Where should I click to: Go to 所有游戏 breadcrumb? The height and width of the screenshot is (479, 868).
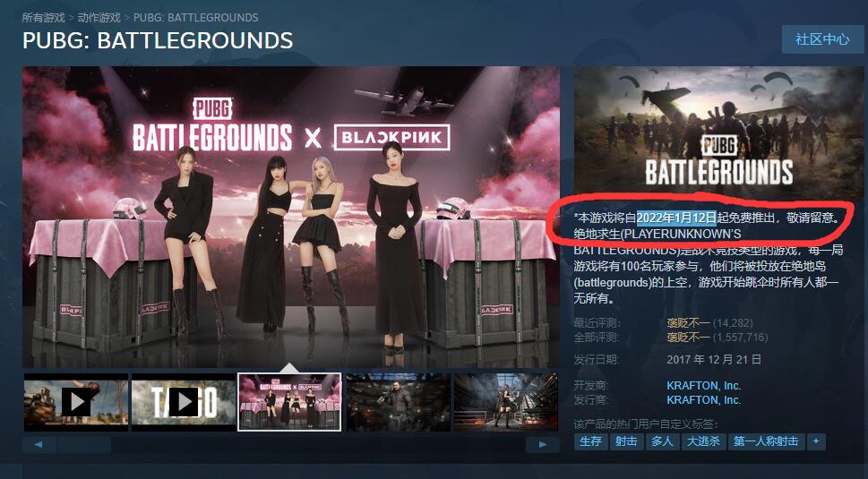[x=44, y=18]
